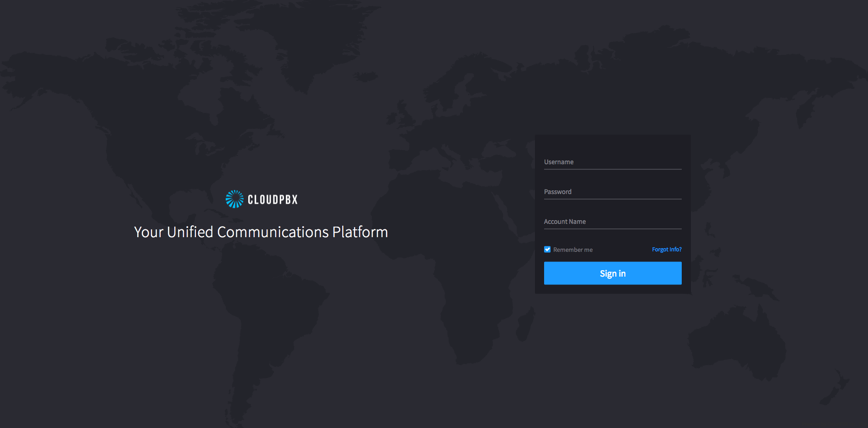Viewport: 868px width, 428px height.
Task: Uncheck the Remember me checkbox
Action: [547, 250]
